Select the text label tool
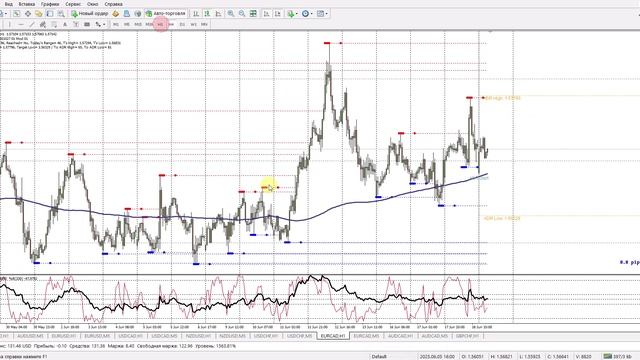The height and width of the screenshot is (360, 640). [76, 24]
